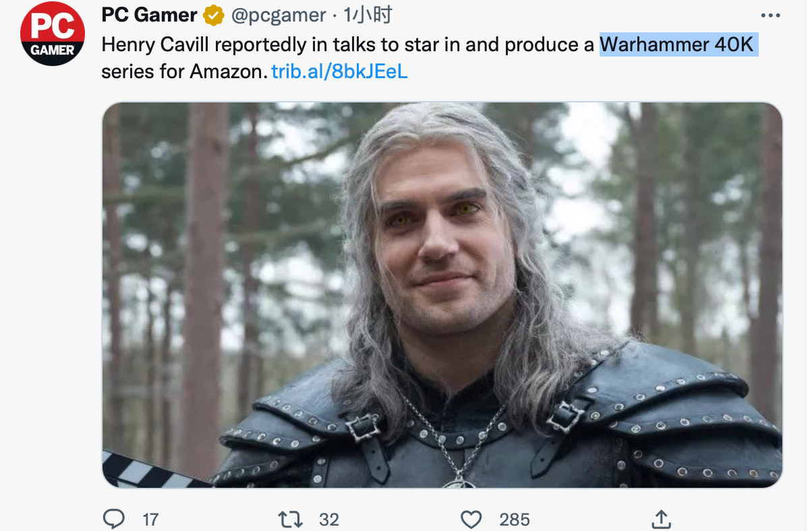812x531 pixels.
Task: Click the reply speech bubble icon
Action: click(113, 519)
